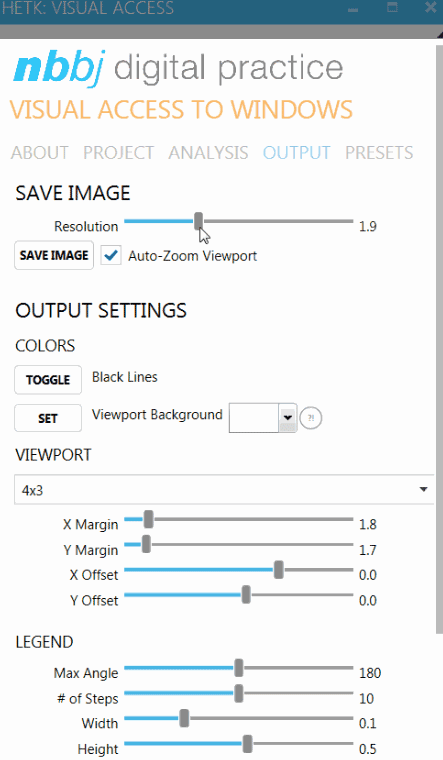Open the PROJECT tab

(x=118, y=153)
